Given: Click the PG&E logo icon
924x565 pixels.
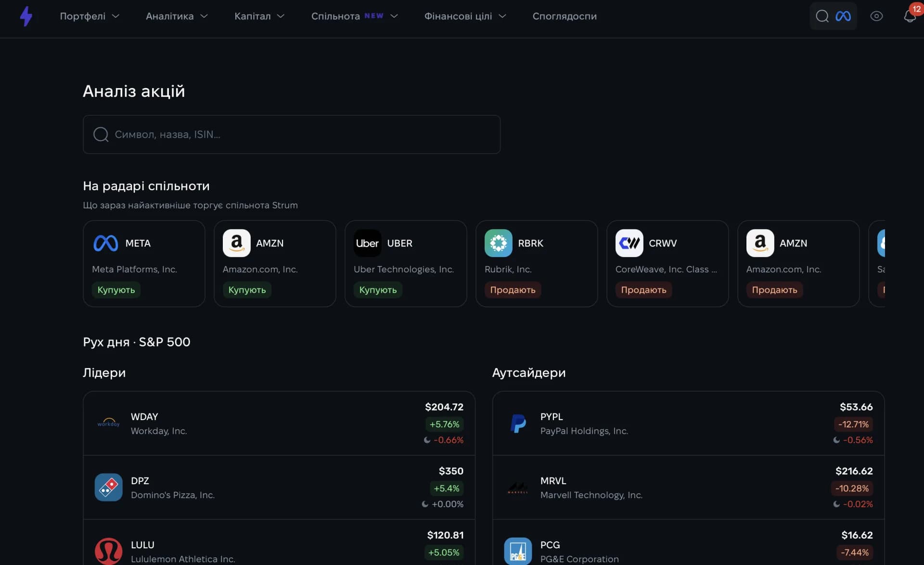Looking at the screenshot, I should point(518,551).
